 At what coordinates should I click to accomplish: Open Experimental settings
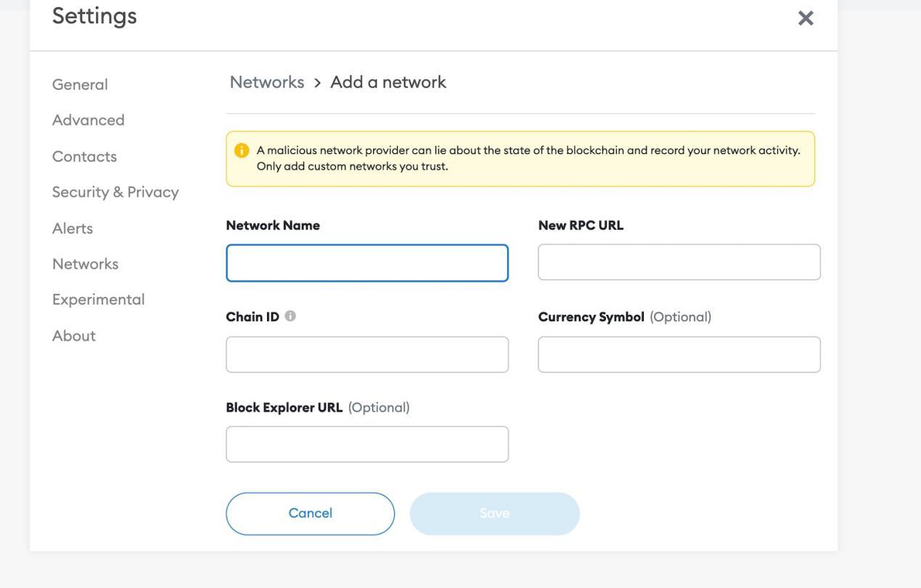[x=99, y=299]
